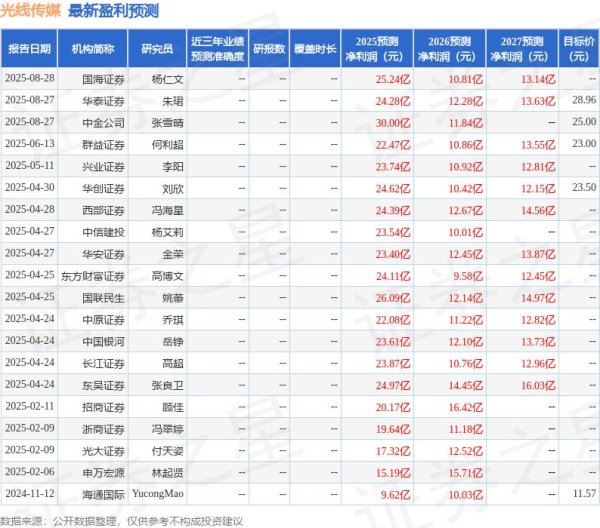Click the 近三年业绩预测准确度 column header
600x528 pixels.
[217, 49]
